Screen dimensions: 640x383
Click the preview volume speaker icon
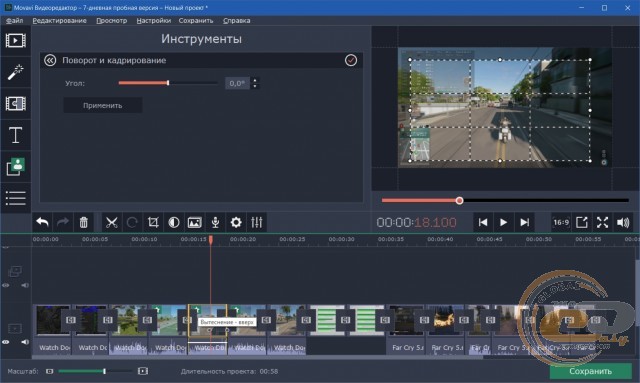[x=623, y=223]
